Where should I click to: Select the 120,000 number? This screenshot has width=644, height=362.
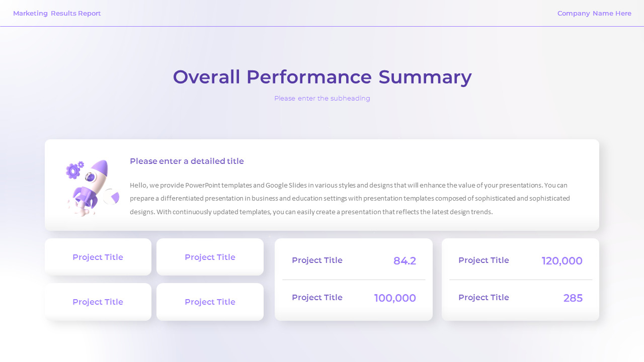tap(562, 261)
